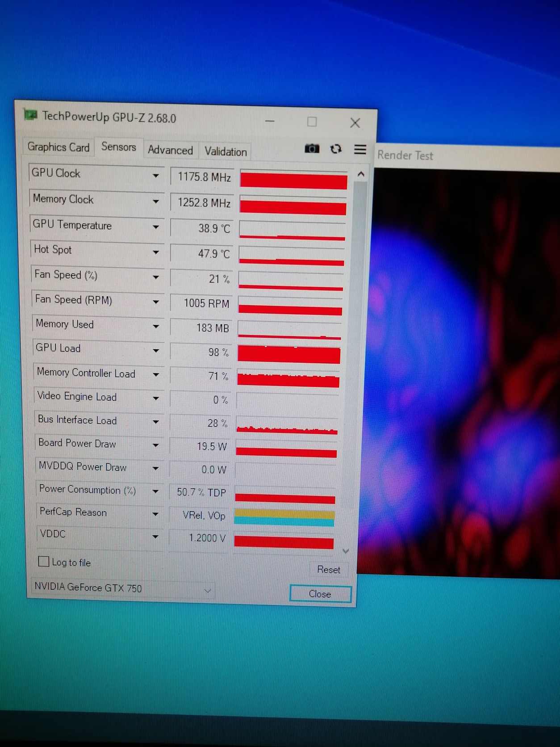This screenshot has height=747, width=560.
Task: Switch to the Graphics Card tab
Action: click(59, 147)
